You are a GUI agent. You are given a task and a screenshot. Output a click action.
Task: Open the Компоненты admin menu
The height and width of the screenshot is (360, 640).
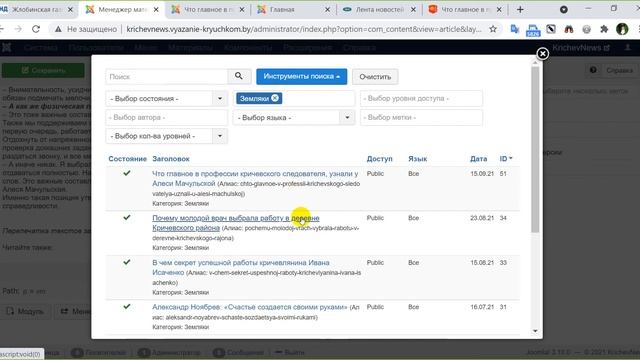[248, 48]
